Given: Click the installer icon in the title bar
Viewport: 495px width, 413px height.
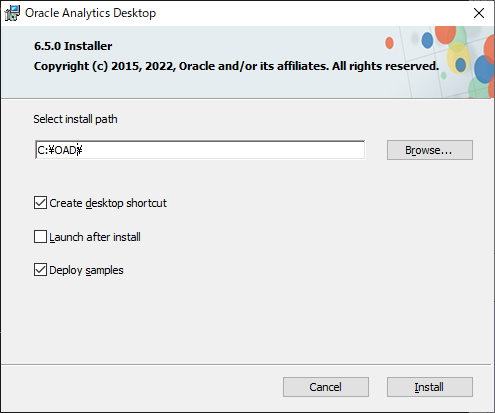Looking at the screenshot, I should pos(12,13).
